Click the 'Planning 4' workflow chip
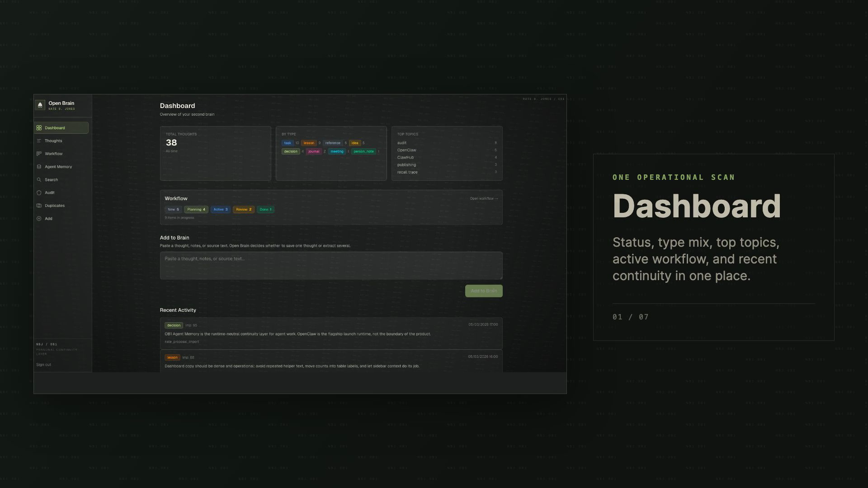Image resolution: width=868 pixels, height=488 pixels. (196, 210)
